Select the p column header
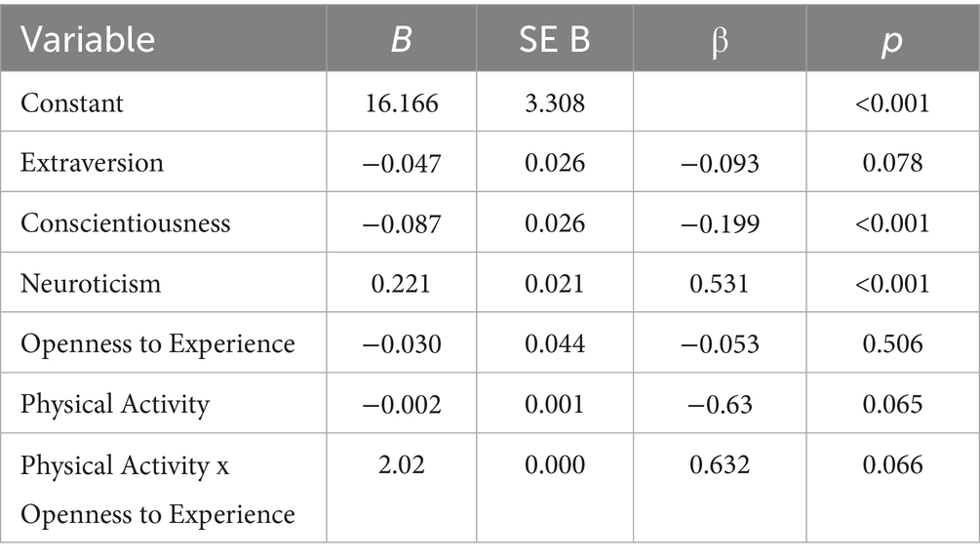980x560 pixels. pos(891,40)
